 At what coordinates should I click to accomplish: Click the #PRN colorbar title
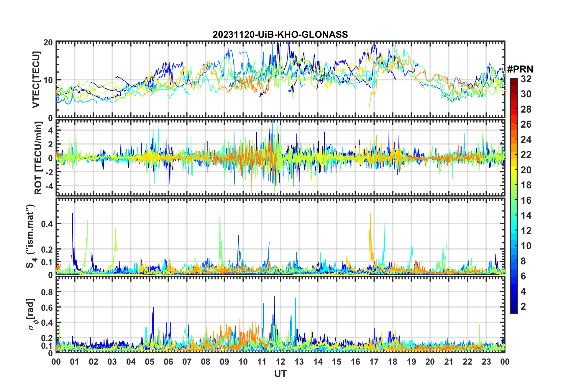(520, 69)
